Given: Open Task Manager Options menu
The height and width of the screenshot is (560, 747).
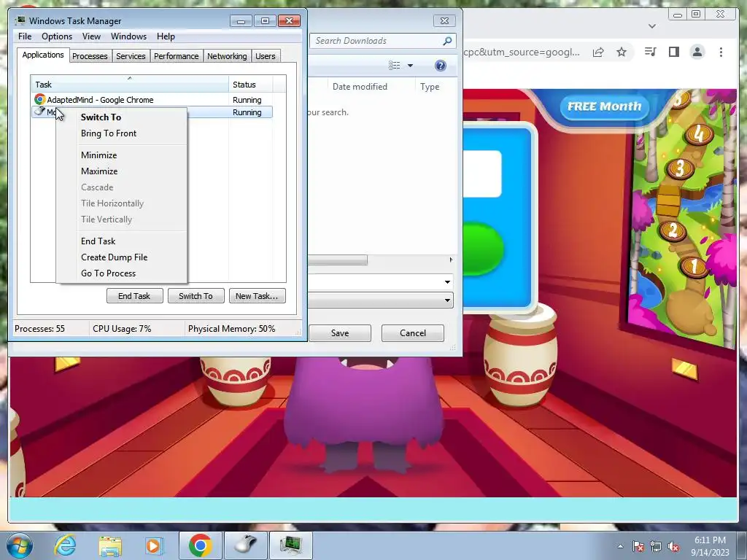Looking at the screenshot, I should pyautogui.click(x=57, y=36).
